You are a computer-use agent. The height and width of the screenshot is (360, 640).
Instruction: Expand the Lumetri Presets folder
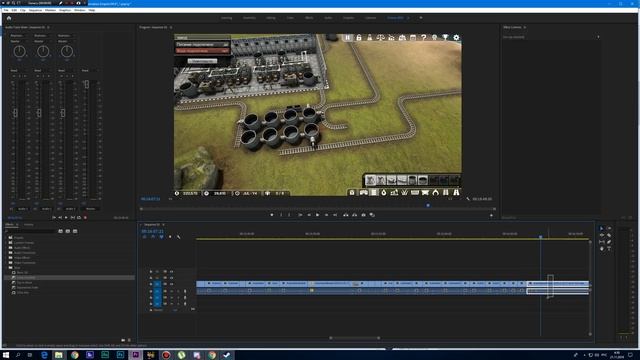(6, 242)
